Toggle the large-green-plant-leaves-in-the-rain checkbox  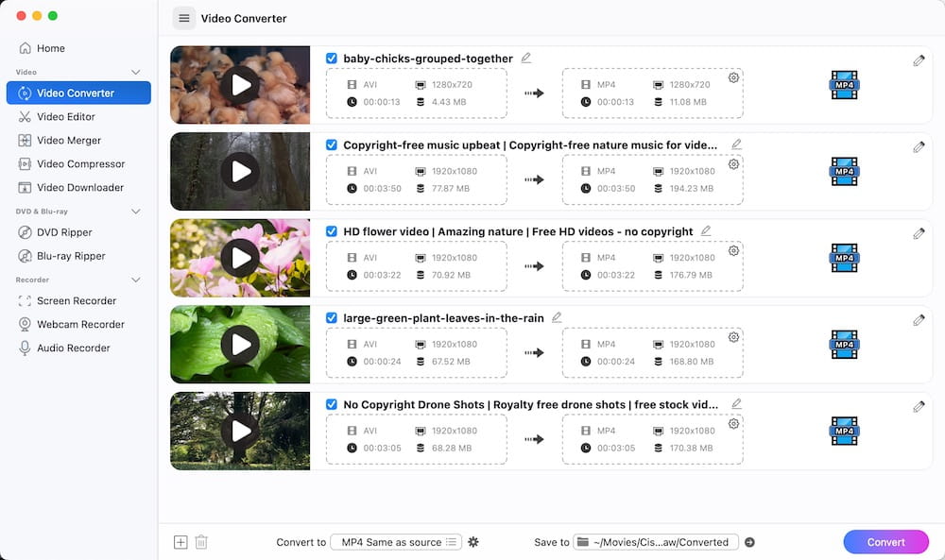[332, 318]
